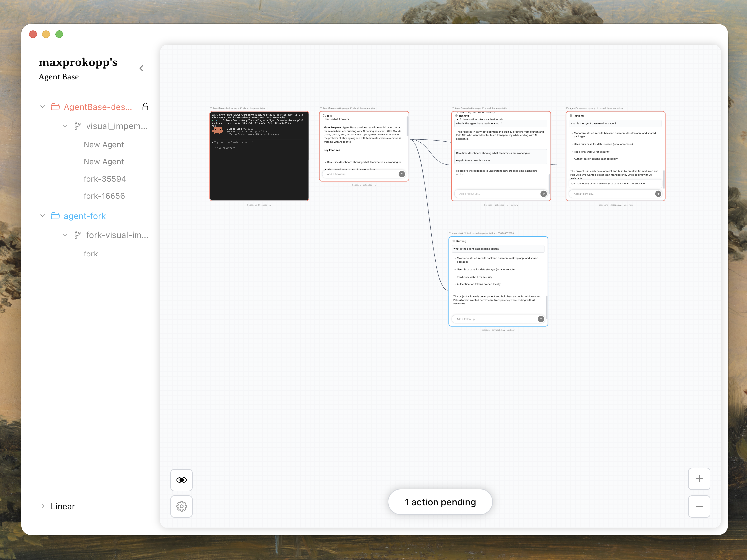This screenshot has width=747, height=560.
Task: Click the '1 action pending' button
Action: tap(440, 502)
